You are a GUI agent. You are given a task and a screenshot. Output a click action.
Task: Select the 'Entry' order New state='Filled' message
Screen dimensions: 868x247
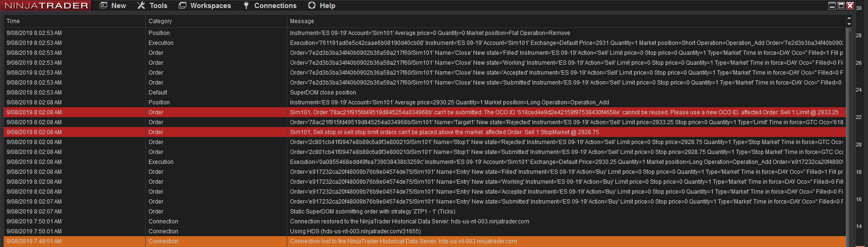[x=566, y=172]
